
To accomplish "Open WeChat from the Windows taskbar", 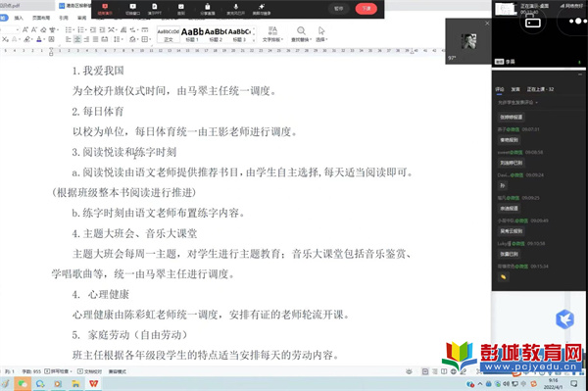I will point(23,383).
